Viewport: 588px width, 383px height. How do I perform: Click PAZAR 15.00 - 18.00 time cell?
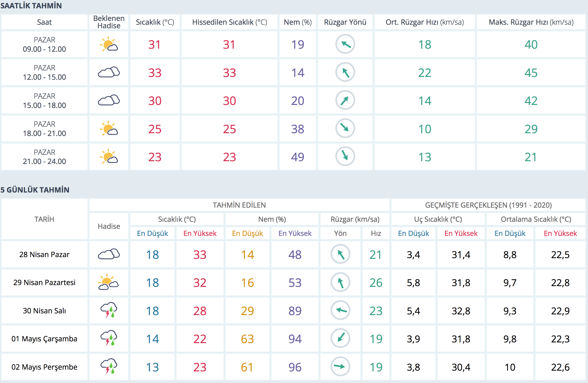tap(44, 100)
